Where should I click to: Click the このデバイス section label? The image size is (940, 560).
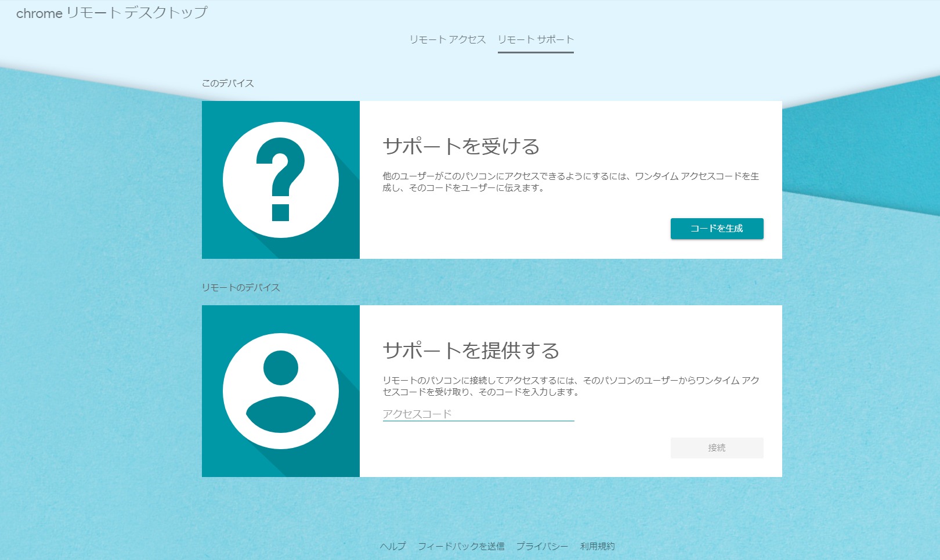(x=227, y=84)
